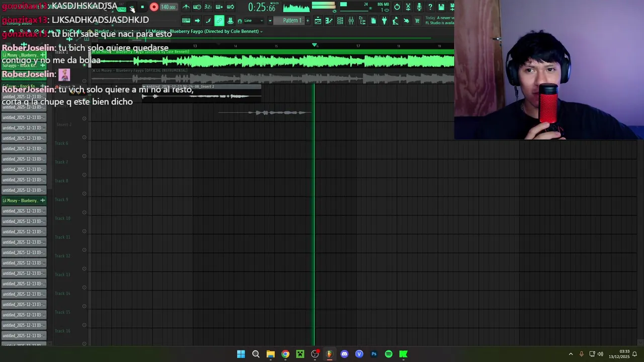
Task: Open the Piano roll icon
Action: point(329,21)
